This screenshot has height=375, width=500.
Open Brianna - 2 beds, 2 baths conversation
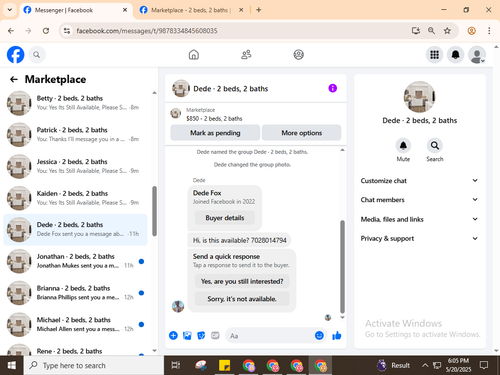coord(75,293)
